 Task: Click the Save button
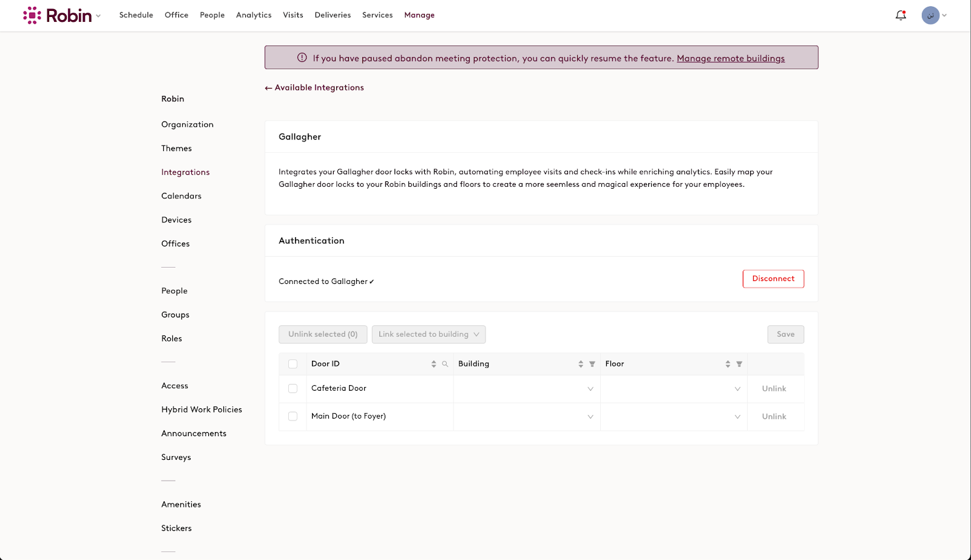[785, 334]
